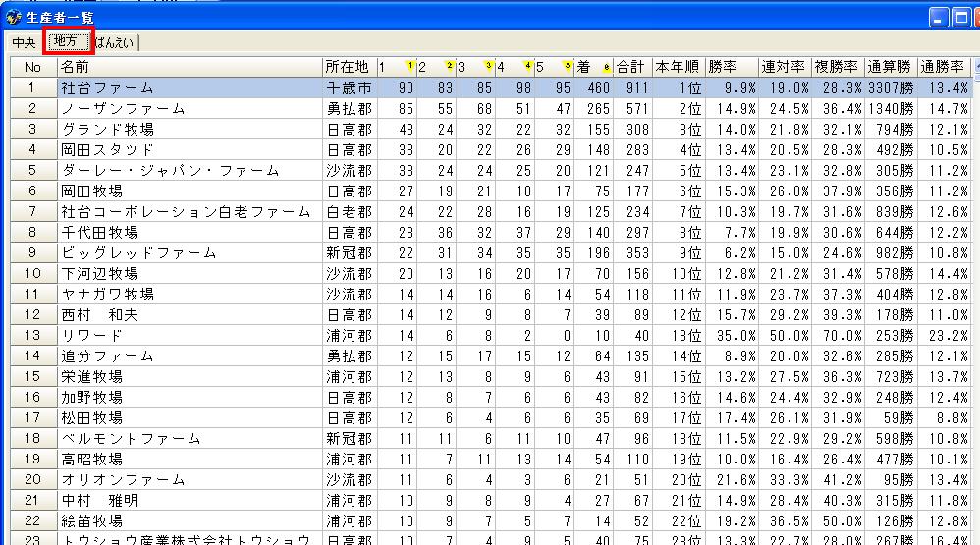Select the 下河辺牧場 row
Screen dimensions: 980x545
491,274
